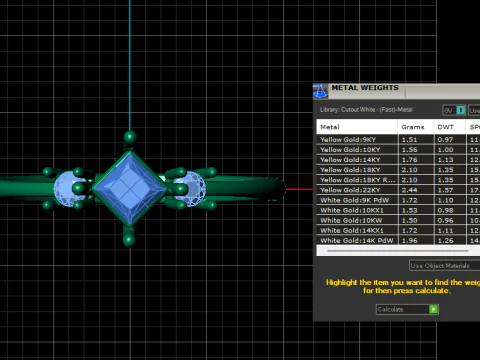Select the White Gold:14KX1 row
The height and width of the screenshot is (360, 480).
398,230
